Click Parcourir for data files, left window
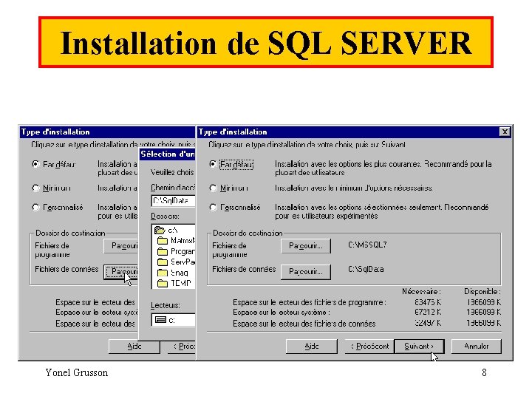Viewport: 532px width, 399px height. tap(121, 271)
